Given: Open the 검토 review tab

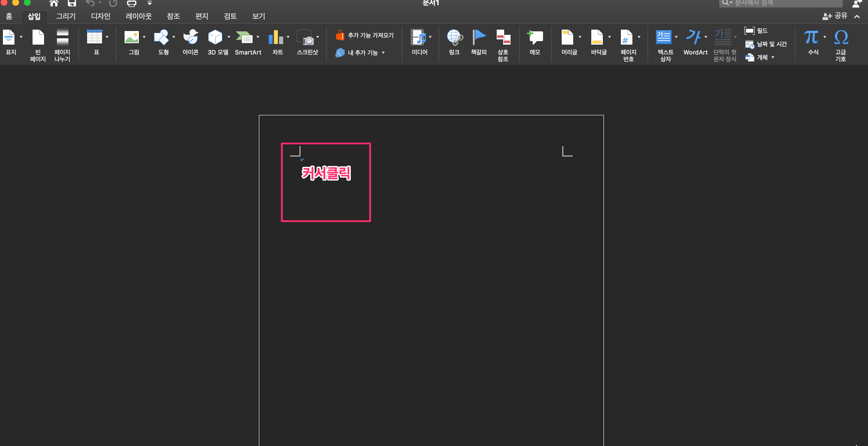Looking at the screenshot, I should coord(230,16).
